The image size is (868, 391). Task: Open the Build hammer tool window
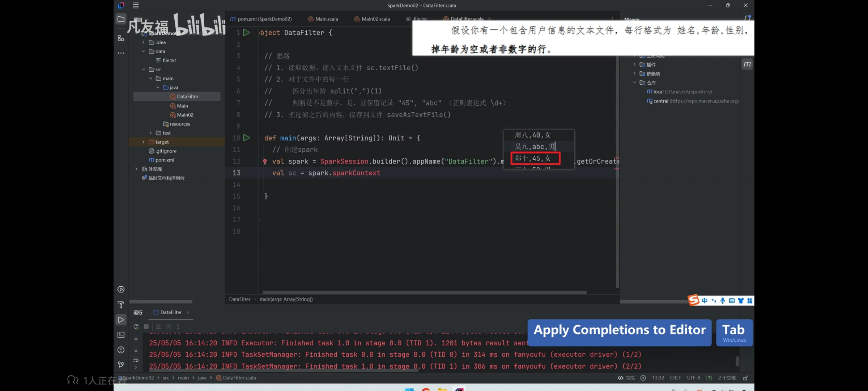tap(121, 304)
